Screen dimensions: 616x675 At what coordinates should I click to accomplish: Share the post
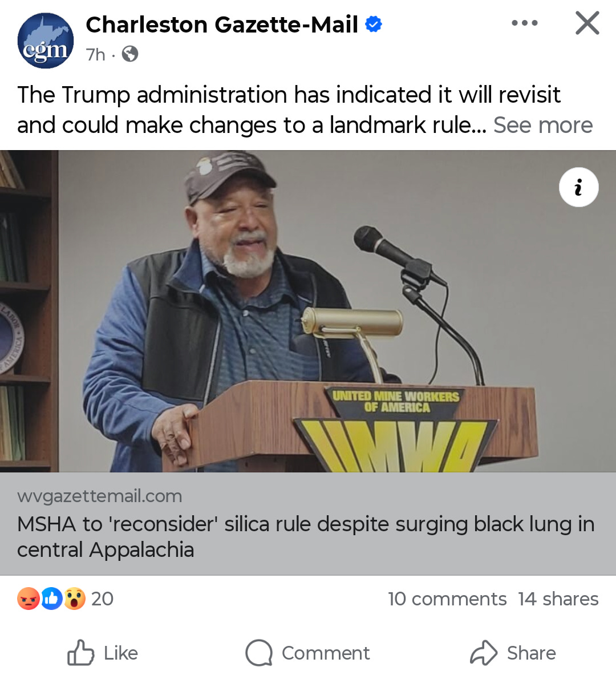click(513, 653)
